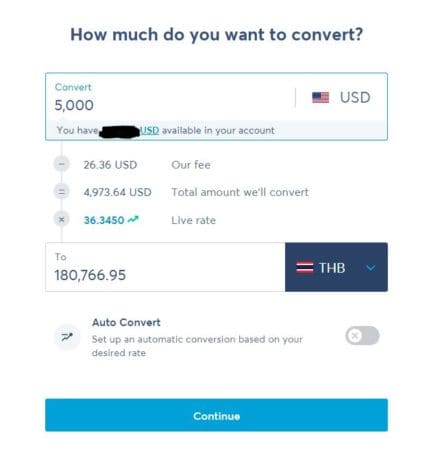Click the 4,973.64 USD total amount
This screenshot has height=450, width=429.
118,192
